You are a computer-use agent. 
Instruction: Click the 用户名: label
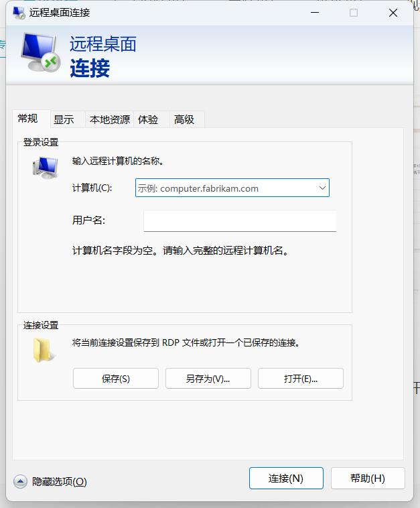point(88,220)
